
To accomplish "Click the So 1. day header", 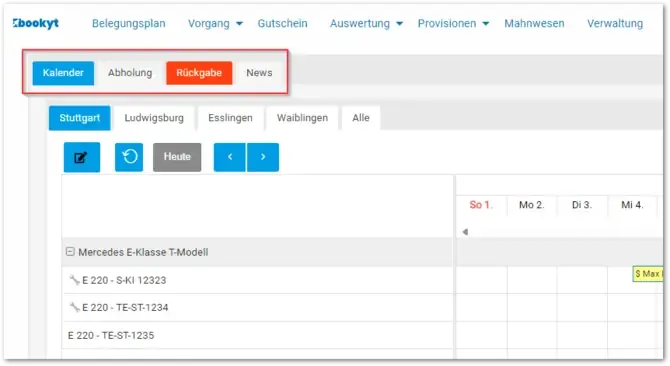I will pos(481,205).
